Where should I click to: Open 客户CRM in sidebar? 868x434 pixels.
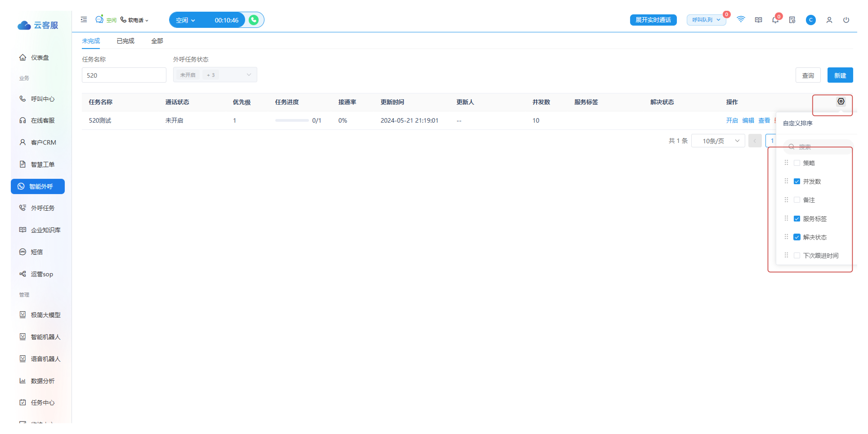click(x=38, y=142)
